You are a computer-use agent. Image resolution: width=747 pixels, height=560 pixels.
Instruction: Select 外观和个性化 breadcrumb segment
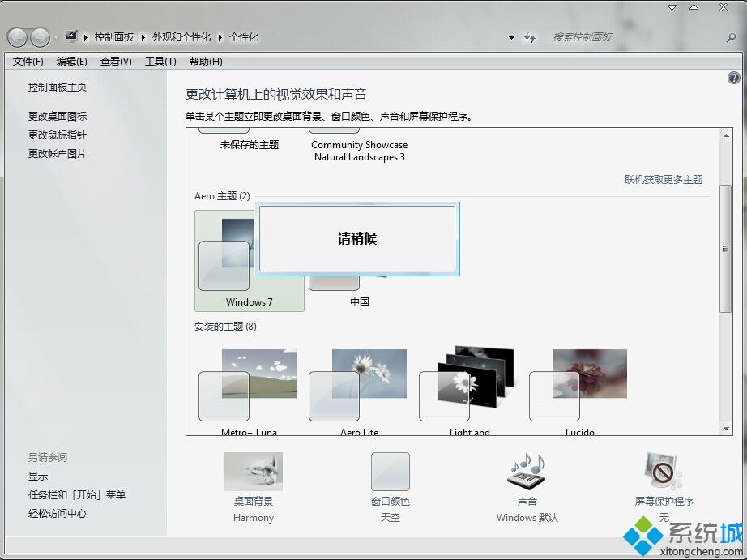pos(181,37)
